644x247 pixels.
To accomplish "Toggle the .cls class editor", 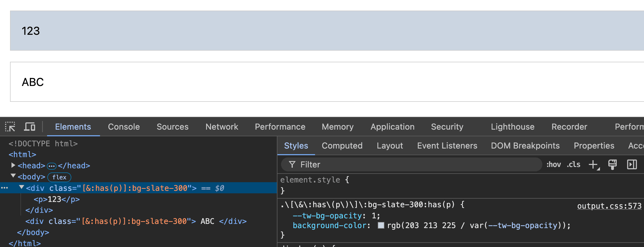I will tap(574, 165).
